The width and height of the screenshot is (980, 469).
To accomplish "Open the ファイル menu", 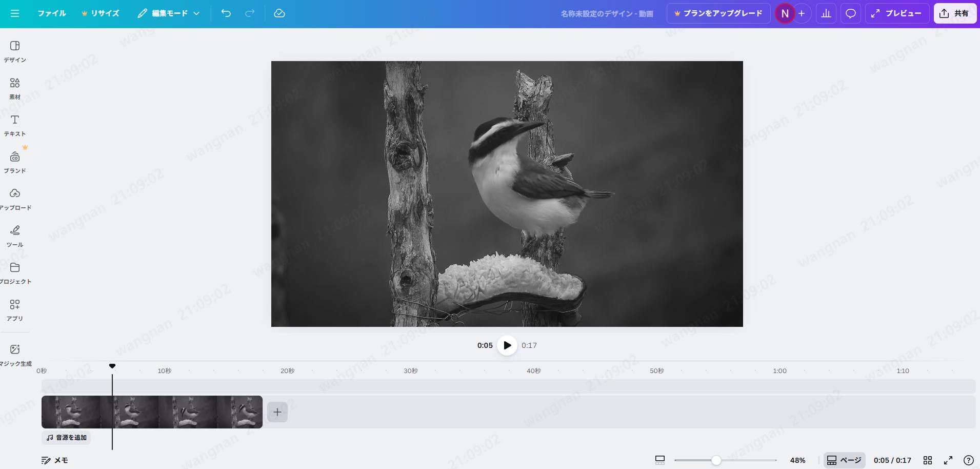I will pyautogui.click(x=52, y=13).
